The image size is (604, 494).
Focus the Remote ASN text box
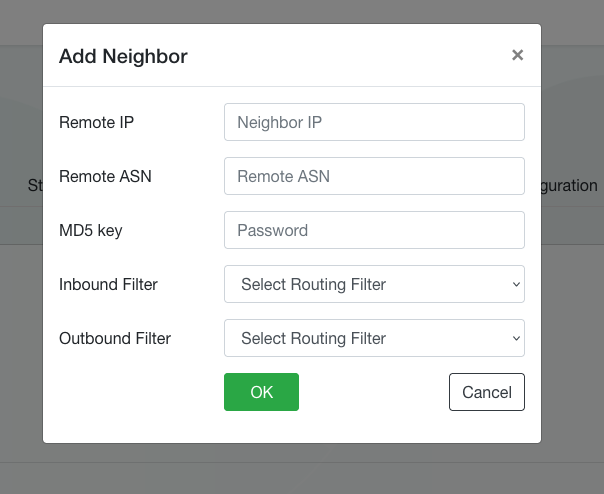tap(374, 177)
